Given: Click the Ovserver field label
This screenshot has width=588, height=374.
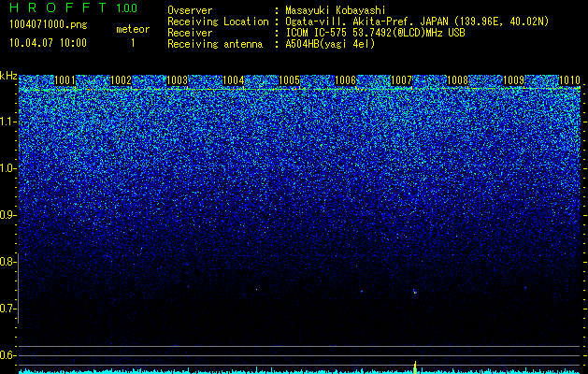Looking at the screenshot, I should pos(190,10).
